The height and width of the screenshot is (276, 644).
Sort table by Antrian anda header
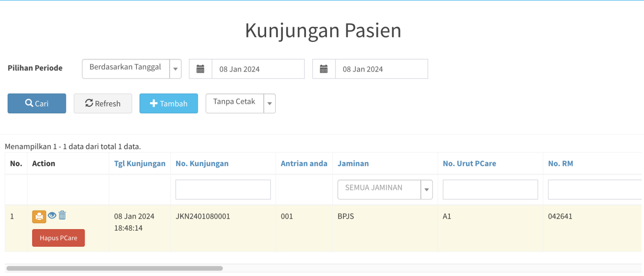(x=304, y=163)
